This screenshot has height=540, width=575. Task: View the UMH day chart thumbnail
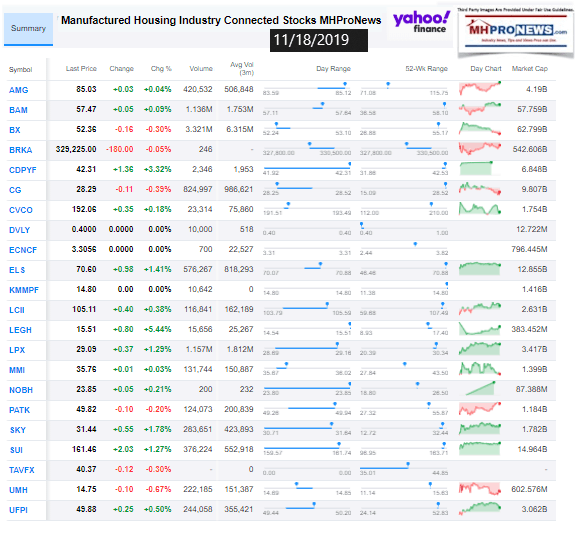480,488
